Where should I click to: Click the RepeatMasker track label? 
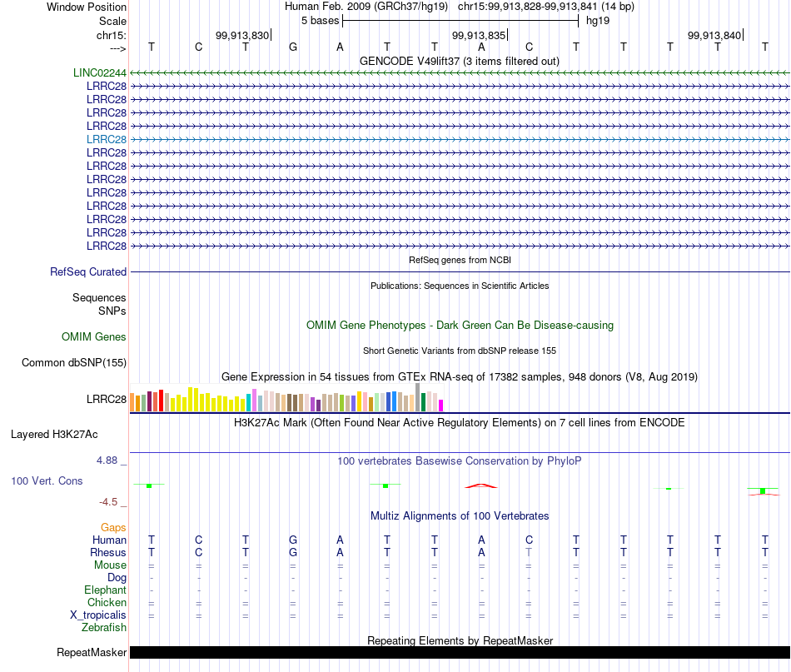(92, 652)
